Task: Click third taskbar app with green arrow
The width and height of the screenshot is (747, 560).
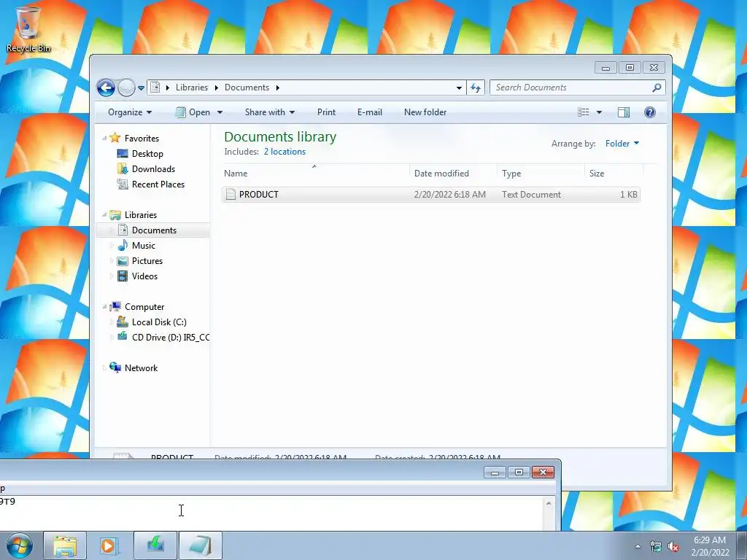Action: tap(155, 545)
